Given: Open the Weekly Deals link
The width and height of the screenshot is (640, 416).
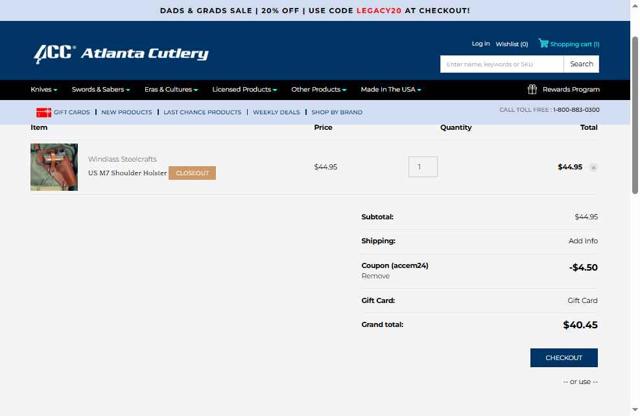Looking at the screenshot, I should [x=276, y=112].
